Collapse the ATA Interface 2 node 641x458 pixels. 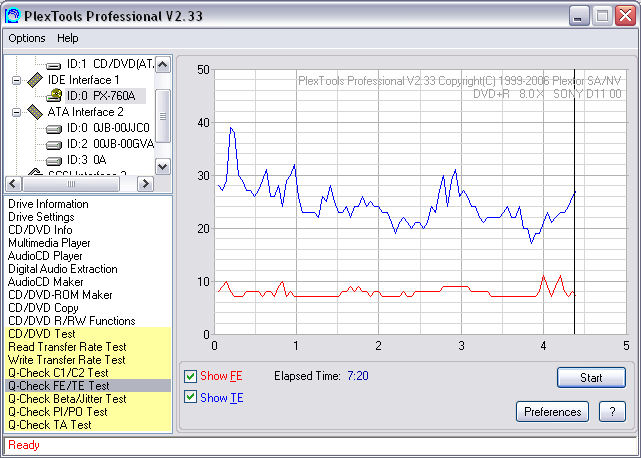(16, 112)
